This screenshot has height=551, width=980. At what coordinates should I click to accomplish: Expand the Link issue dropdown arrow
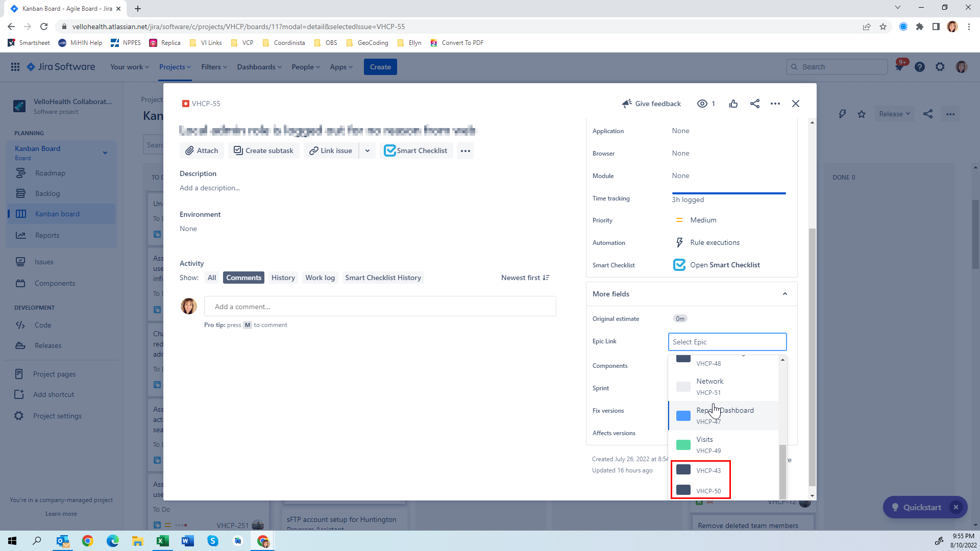pyautogui.click(x=367, y=151)
